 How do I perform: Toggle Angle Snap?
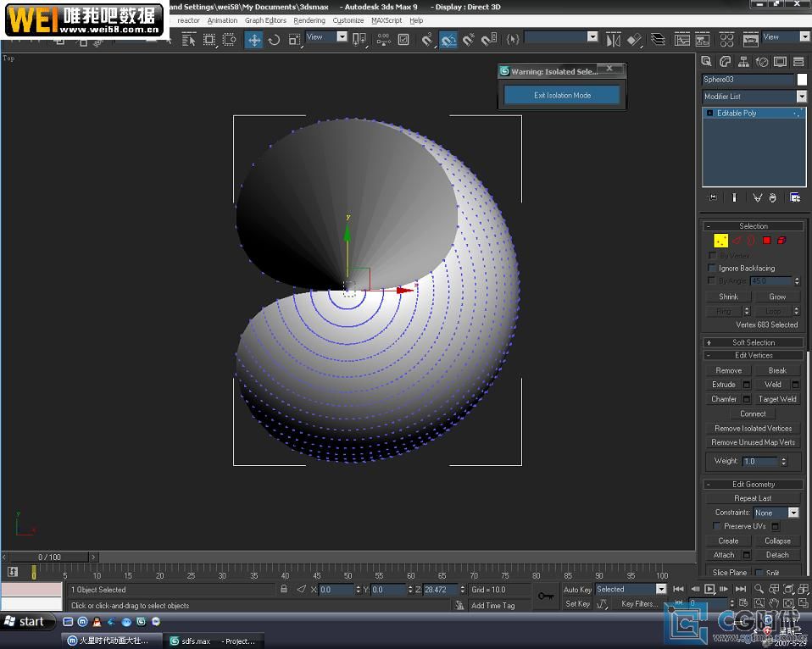point(448,40)
